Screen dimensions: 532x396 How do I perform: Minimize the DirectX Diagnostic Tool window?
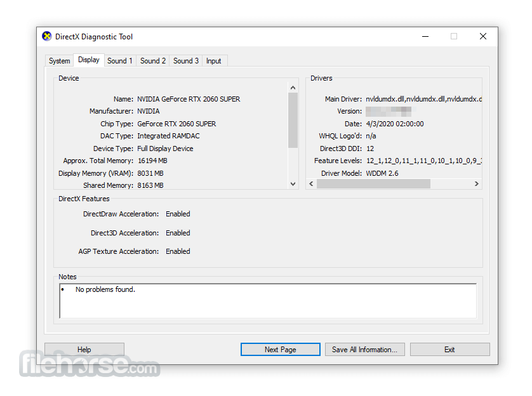click(425, 36)
